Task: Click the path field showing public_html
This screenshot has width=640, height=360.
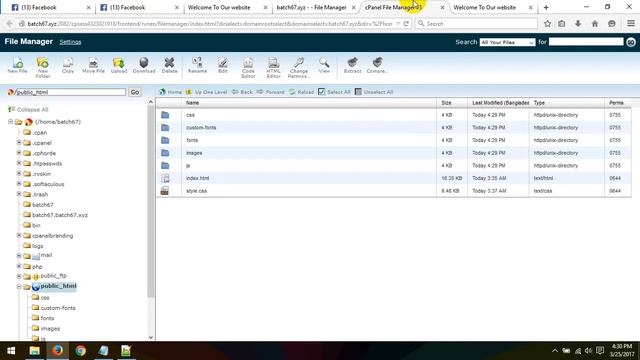Action: pos(70,92)
